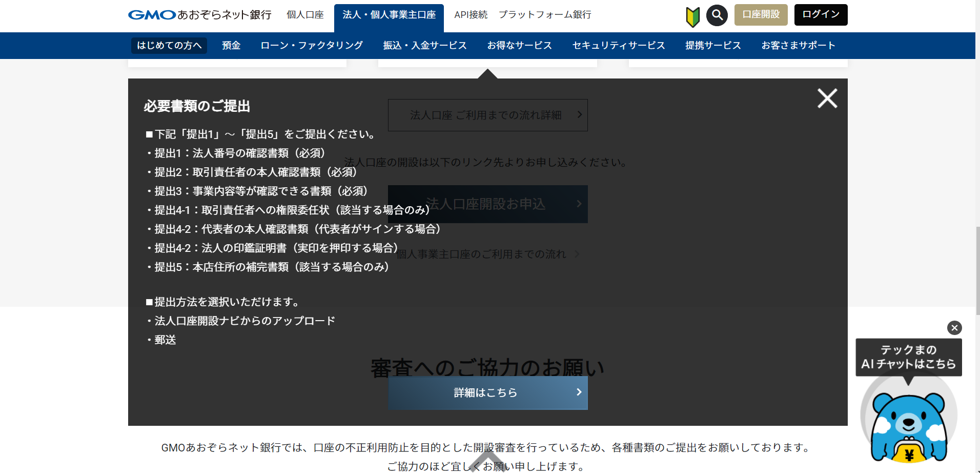Click text 提出1：法人番号の確認書類（必須）
Image resolution: width=980 pixels, height=473 pixels.
pyautogui.click(x=240, y=153)
